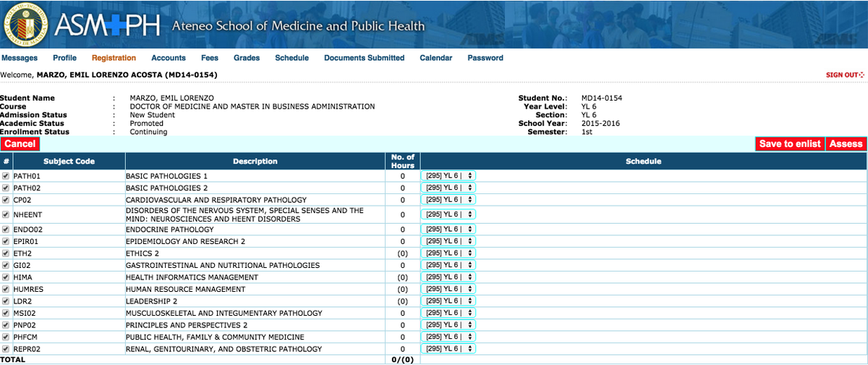868x365 pixels.
Task: Select the text CARDIOVASCULAR AND RESPIRATORY PATHOLOGY
Action: pos(216,199)
